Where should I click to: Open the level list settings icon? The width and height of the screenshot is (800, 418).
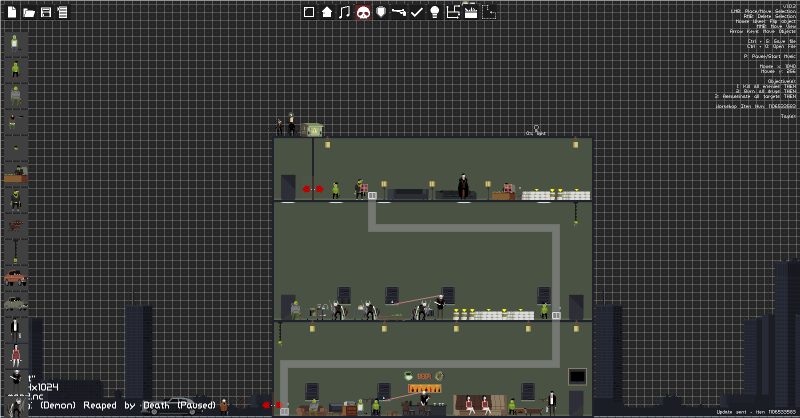click(x=62, y=12)
